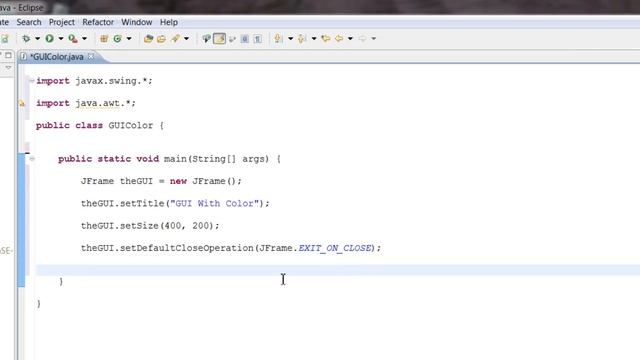Click the Debug bug icon
This screenshot has height=360, width=640.
[26, 38]
